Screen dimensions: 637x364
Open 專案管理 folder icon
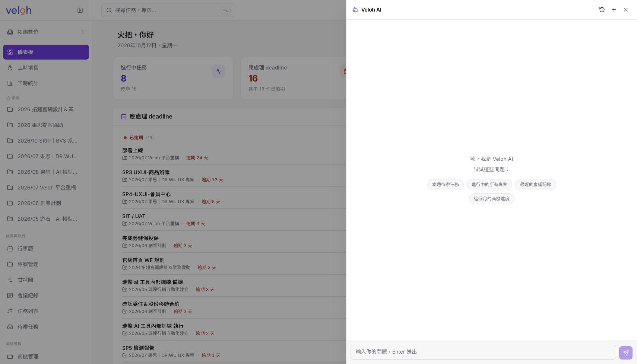coord(10,264)
